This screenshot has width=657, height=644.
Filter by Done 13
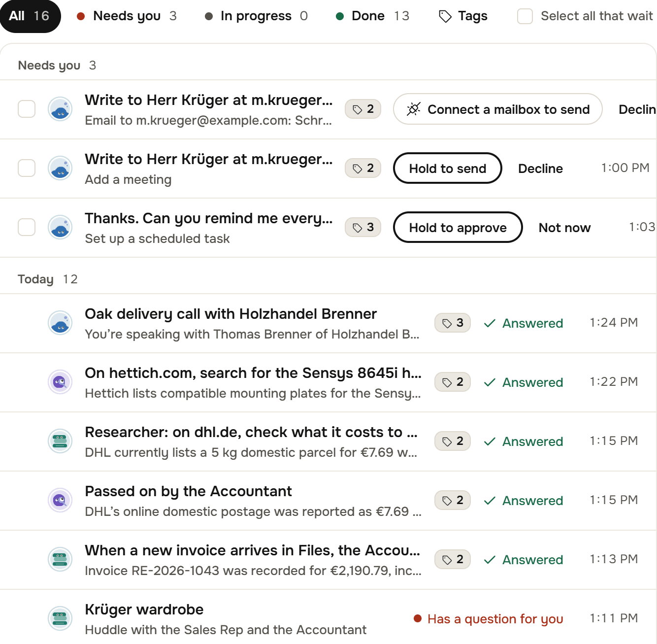tap(373, 16)
